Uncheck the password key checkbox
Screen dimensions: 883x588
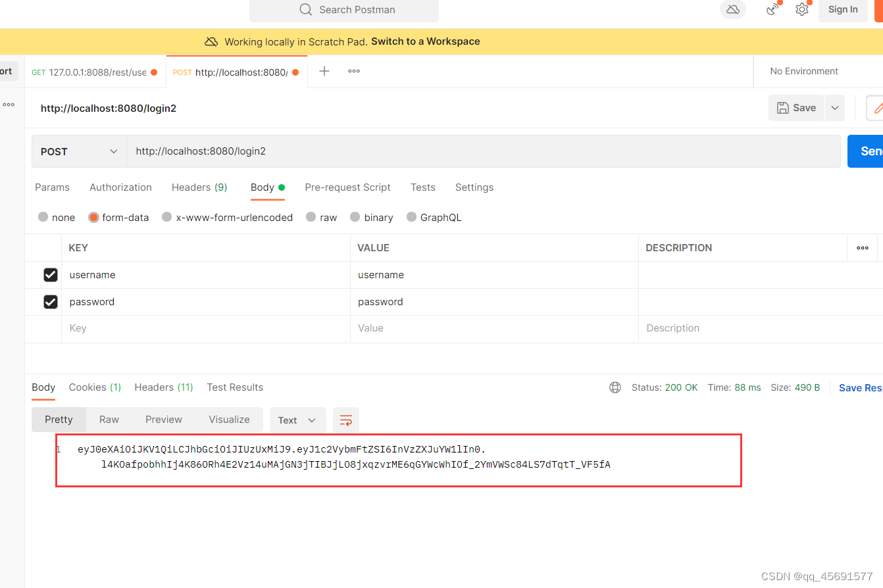point(51,301)
